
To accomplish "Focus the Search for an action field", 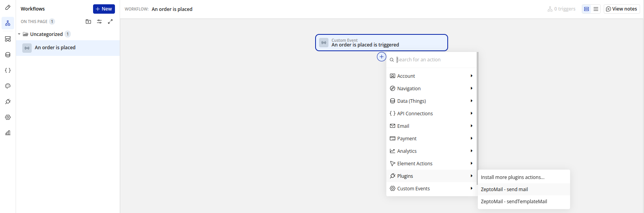I will coord(434,60).
